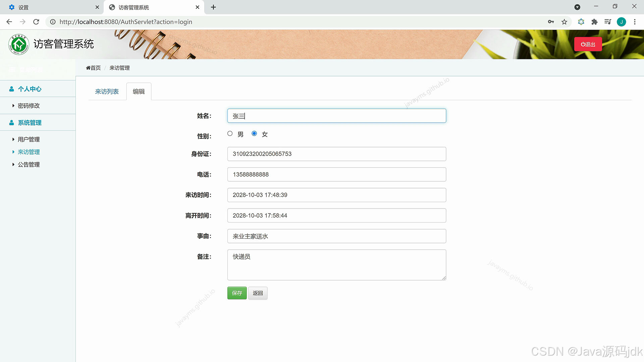Save the form with the green 保存 button
The width and height of the screenshot is (644, 362).
[x=237, y=293]
